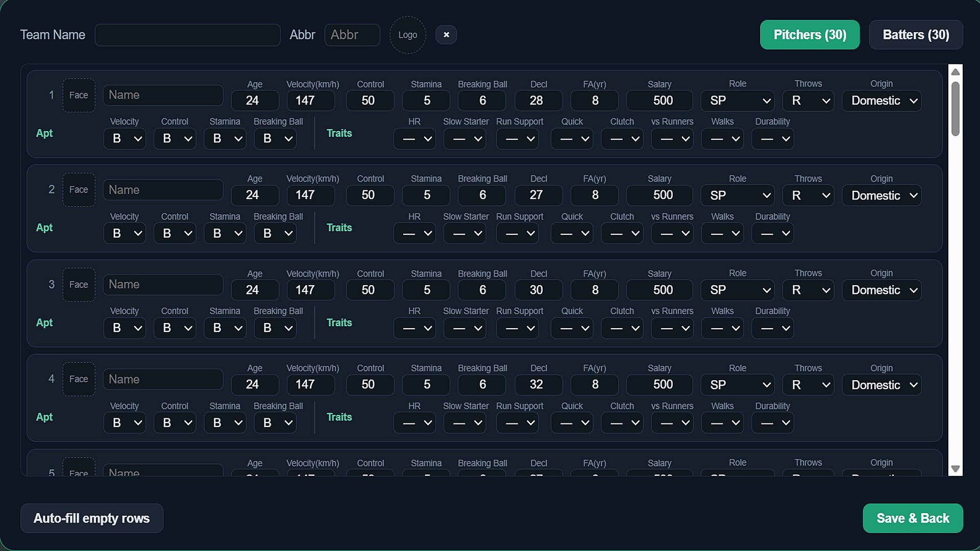980x551 pixels.
Task: Open the Origin dropdown for pitcher 1
Action: (881, 101)
